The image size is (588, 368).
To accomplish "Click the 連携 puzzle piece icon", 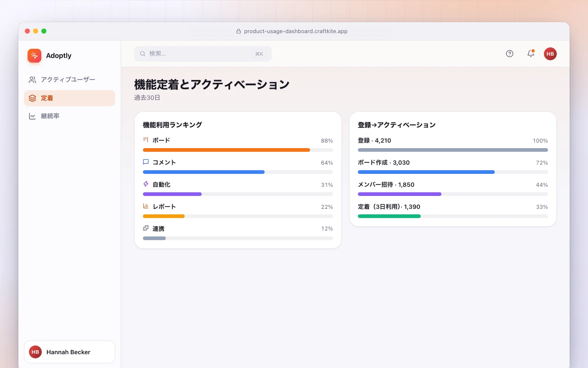I will [x=146, y=228].
